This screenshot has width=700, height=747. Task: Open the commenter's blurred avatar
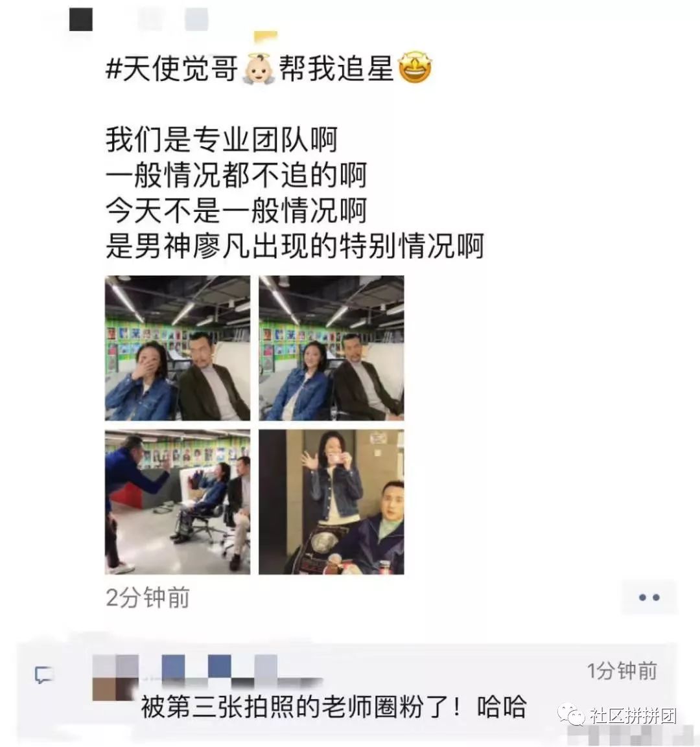pos(115,678)
